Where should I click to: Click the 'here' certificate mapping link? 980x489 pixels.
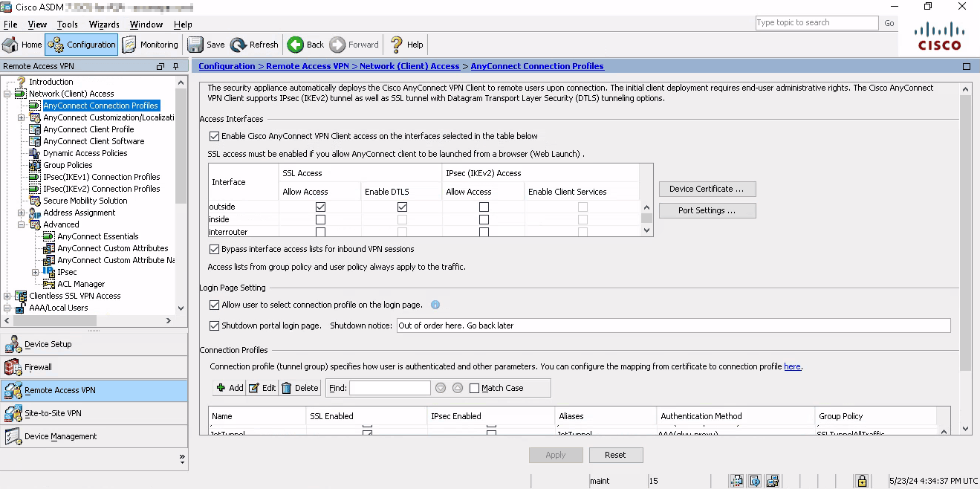tap(792, 366)
